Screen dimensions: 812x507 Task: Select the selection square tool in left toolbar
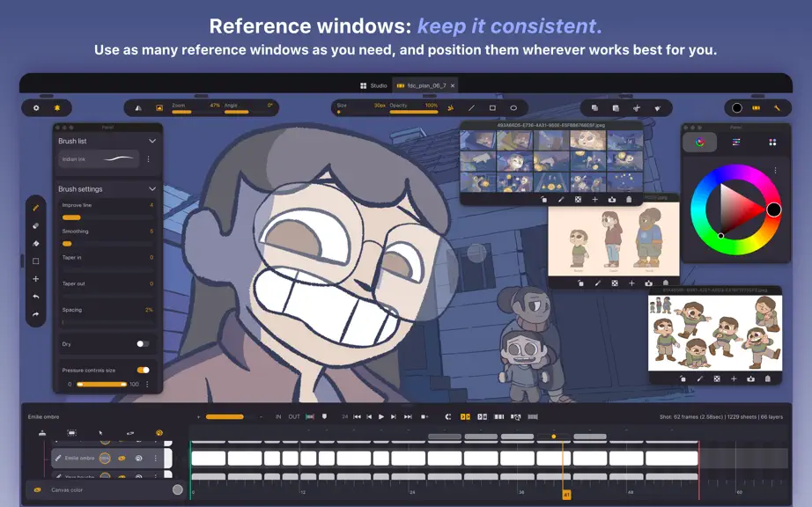point(36,261)
